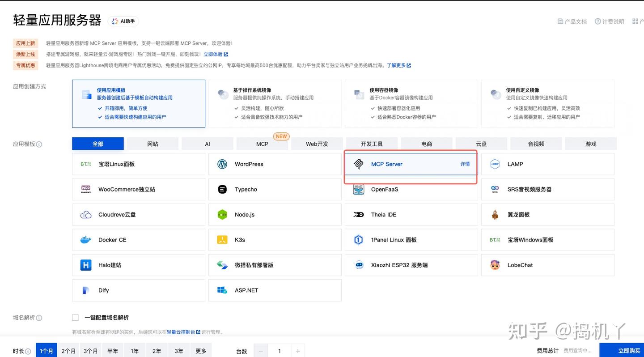Pick the LAMP template icon
The height and width of the screenshot is (357, 644).
pos(495,164)
